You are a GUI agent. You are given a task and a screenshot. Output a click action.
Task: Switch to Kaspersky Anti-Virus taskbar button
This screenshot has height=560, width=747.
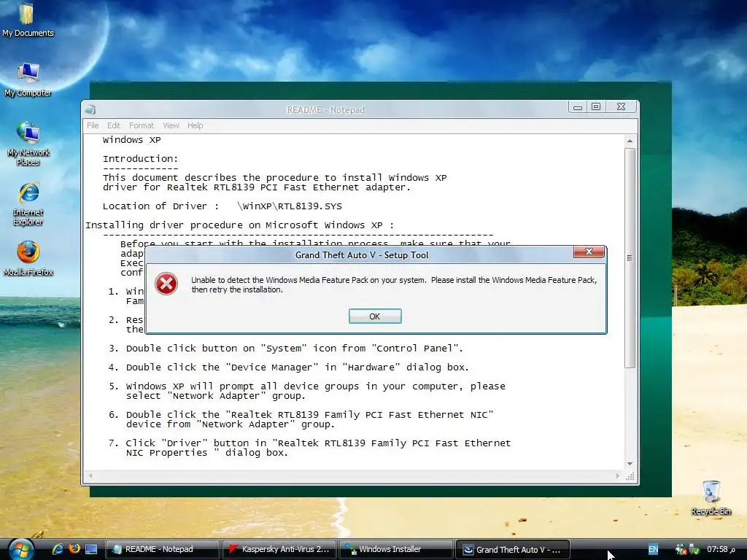[x=279, y=549]
